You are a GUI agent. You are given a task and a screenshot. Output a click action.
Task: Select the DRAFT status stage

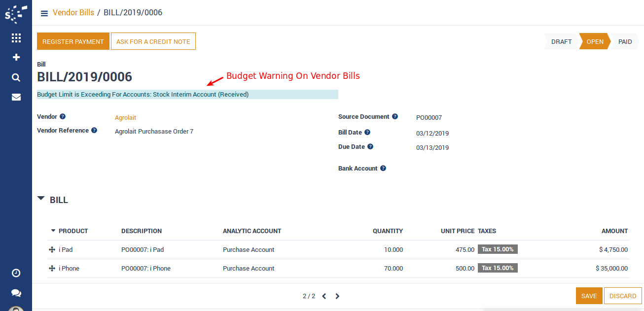[x=561, y=42]
